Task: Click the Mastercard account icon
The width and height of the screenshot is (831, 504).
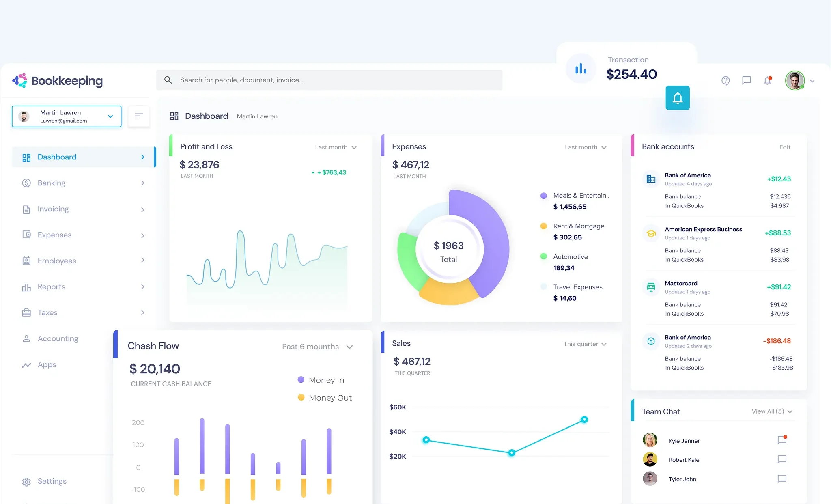Action: pyautogui.click(x=651, y=287)
